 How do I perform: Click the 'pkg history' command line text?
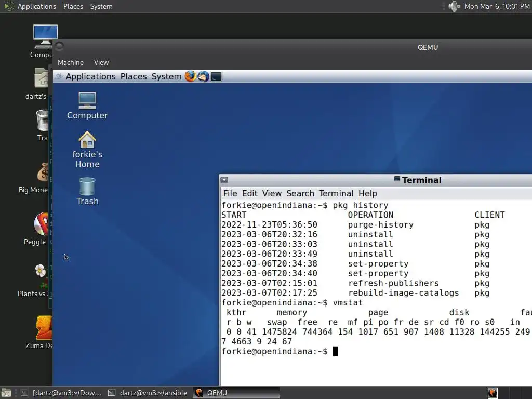point(361,205)
